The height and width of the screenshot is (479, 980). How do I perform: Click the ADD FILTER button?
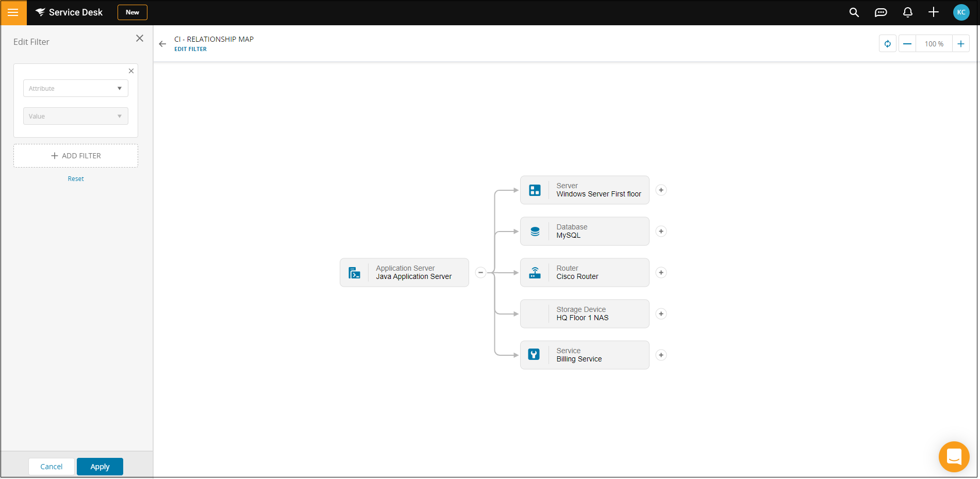click(x=76, y=156)
